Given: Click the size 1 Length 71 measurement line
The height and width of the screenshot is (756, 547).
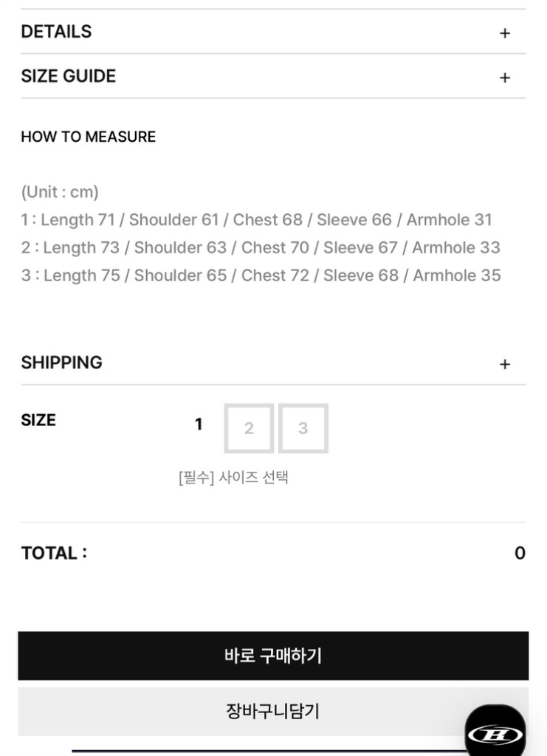Looking at the screenshot, I should [x=256, y=220].
